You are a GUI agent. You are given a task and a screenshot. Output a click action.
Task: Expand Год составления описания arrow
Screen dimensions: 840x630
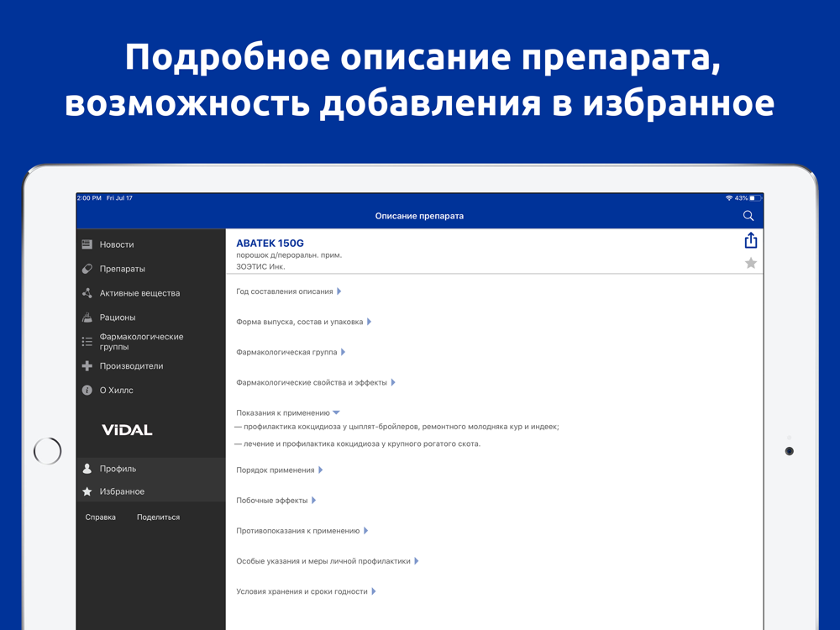pyautogui.click(x=339, y=291)
